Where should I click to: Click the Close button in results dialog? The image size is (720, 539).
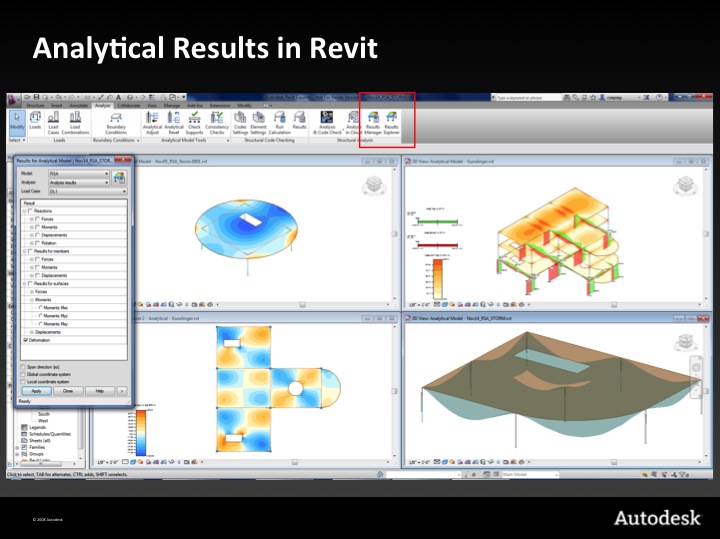point(68,391)
